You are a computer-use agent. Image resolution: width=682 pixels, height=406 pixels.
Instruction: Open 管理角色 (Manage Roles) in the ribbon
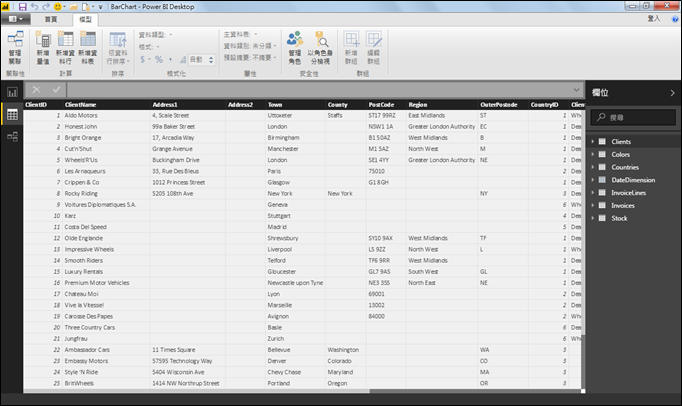(x=294, y=45)
